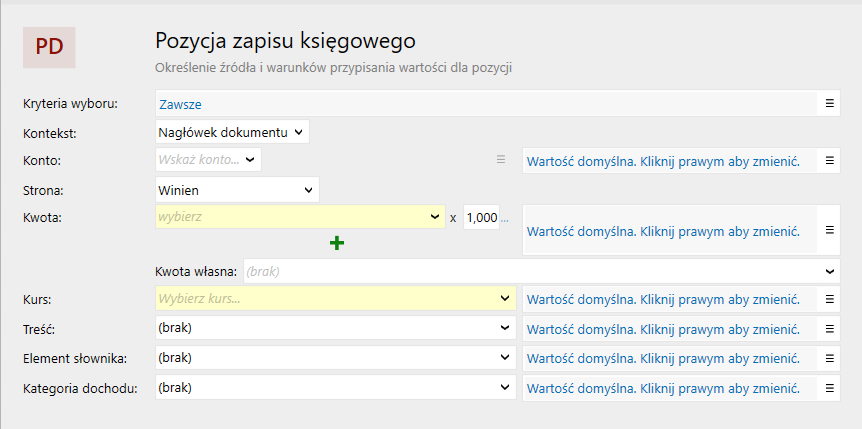Click default value link on Treść row
This screenshot has width=862, height=429.
click(663, 329)
